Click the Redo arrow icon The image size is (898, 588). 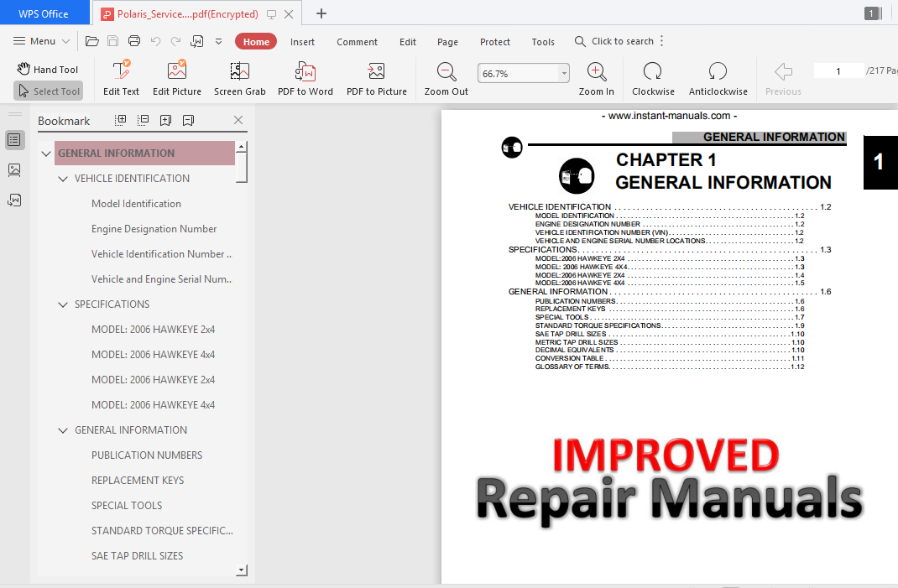(175, 41)
